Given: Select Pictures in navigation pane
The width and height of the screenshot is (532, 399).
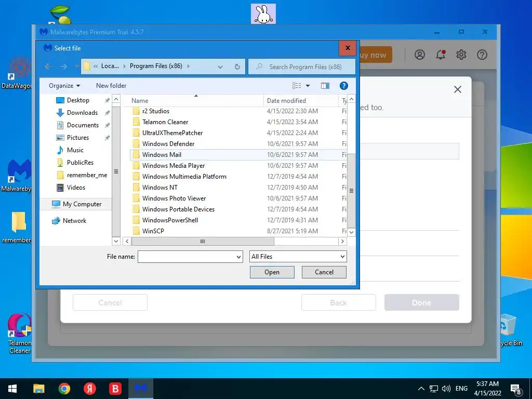Looking at the screenshot, I should pyautogui.click(x=78, y=137).
